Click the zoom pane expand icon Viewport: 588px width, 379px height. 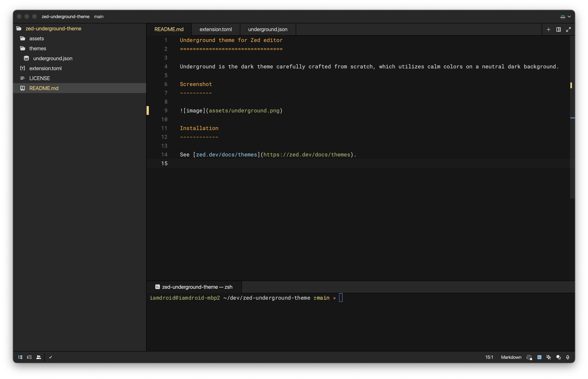568,29
